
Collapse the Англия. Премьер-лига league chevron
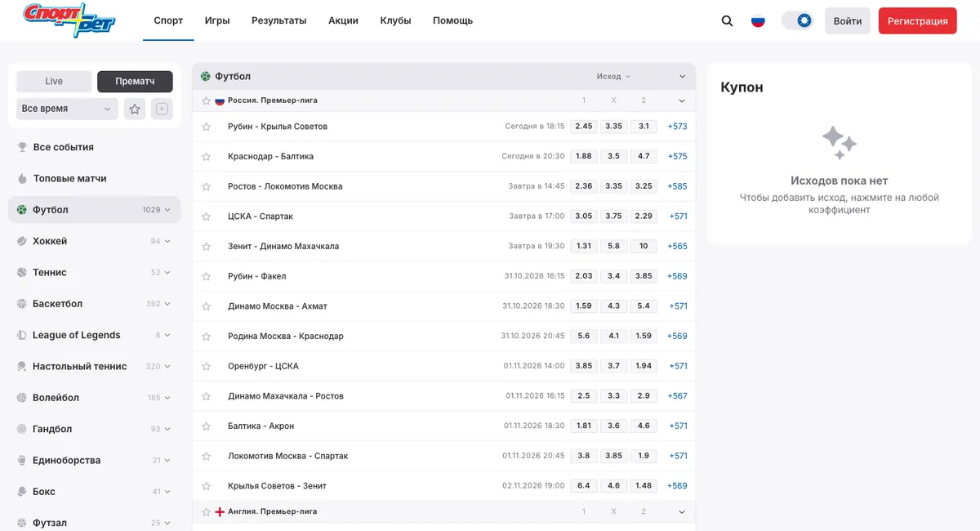point(682,512)
